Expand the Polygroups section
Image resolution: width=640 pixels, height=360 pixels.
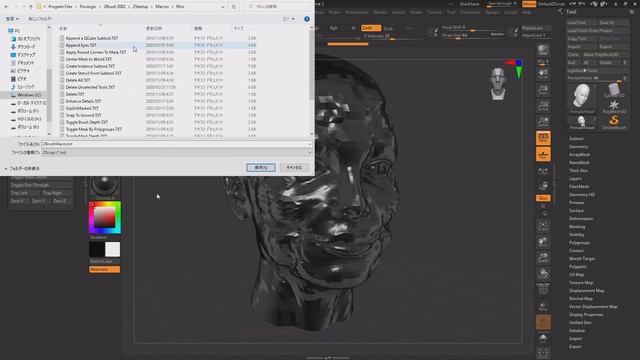coord(579,242)
